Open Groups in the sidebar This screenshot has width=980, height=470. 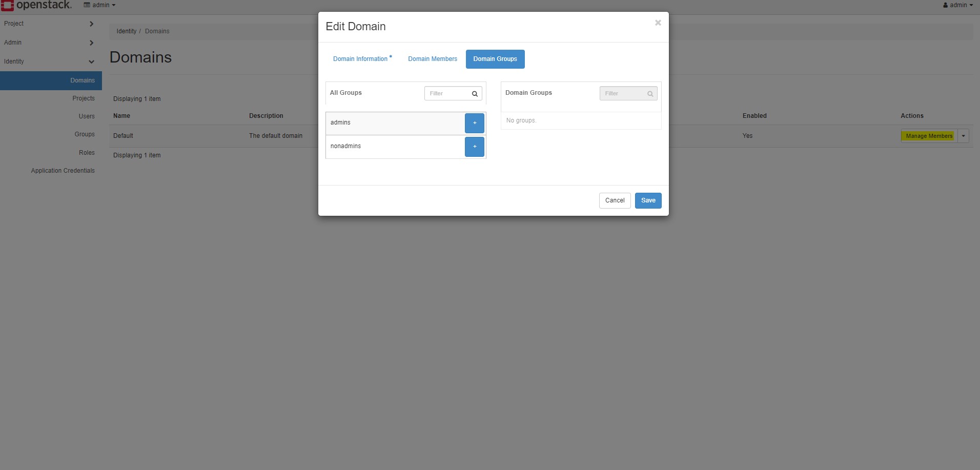[x=85, y=134]
